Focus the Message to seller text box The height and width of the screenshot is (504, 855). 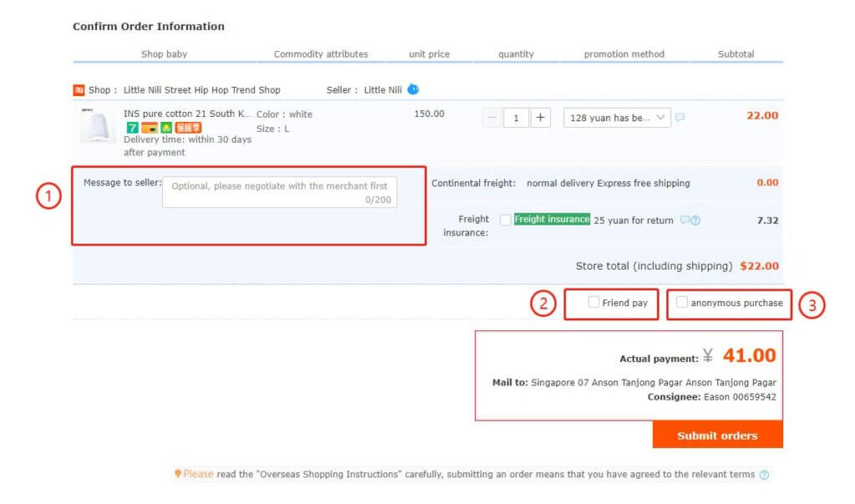280,192
